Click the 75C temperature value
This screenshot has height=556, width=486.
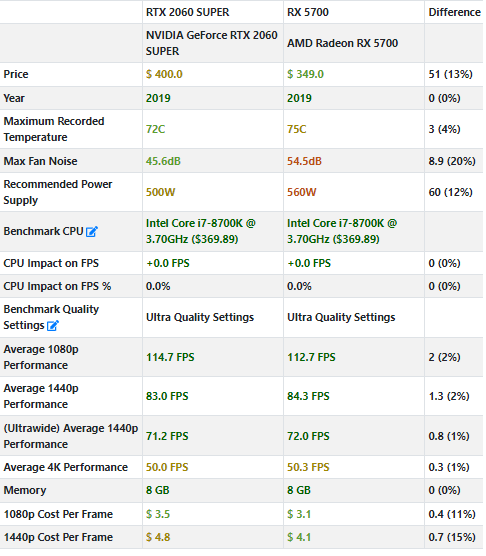click(x=298, y=130)
